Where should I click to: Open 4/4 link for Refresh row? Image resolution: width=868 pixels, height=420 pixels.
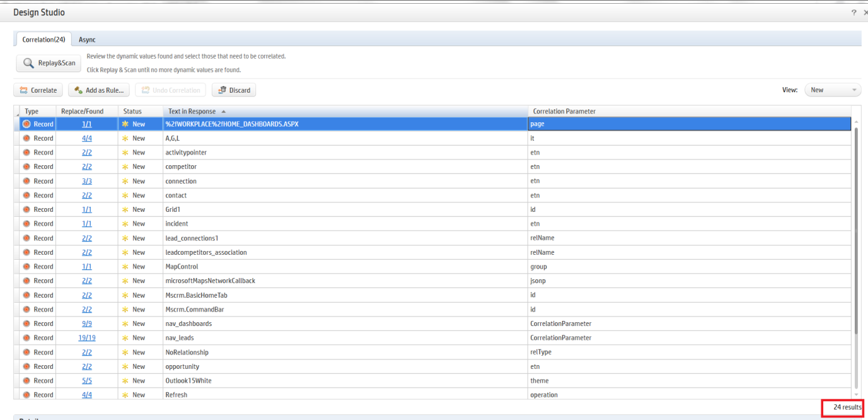click(87, 395)
